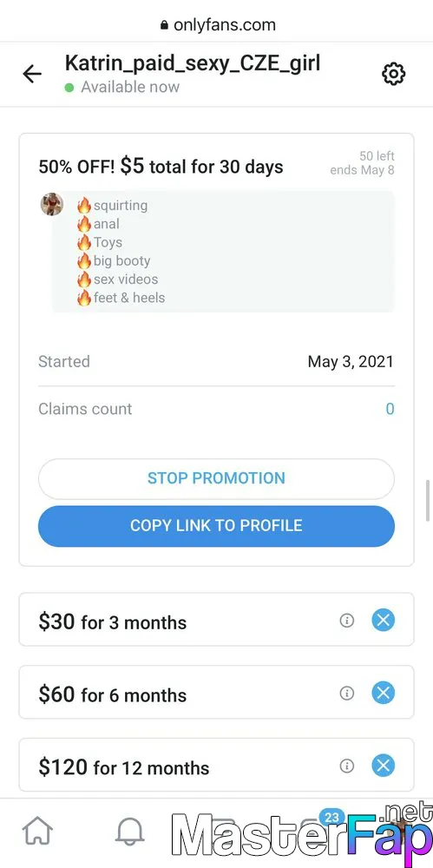The height and width of the screenshot is (868, 433).
Task: Tap the lock icon beside onlyfans.com
Action: point(163,25)
